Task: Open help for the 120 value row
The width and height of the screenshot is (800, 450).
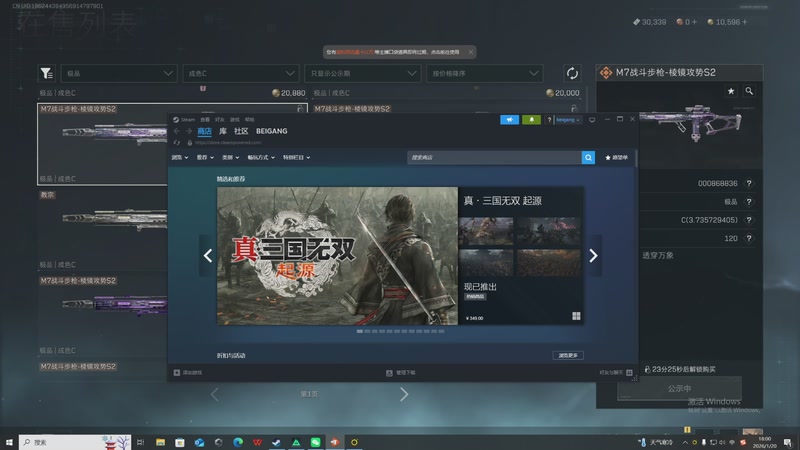Action: 748,238
